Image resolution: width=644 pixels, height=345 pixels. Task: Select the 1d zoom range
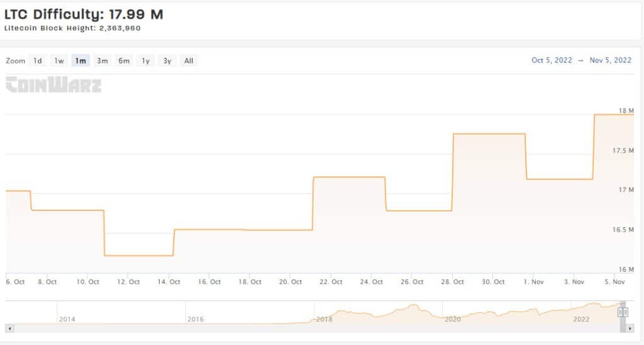click(x=38, y=61)
